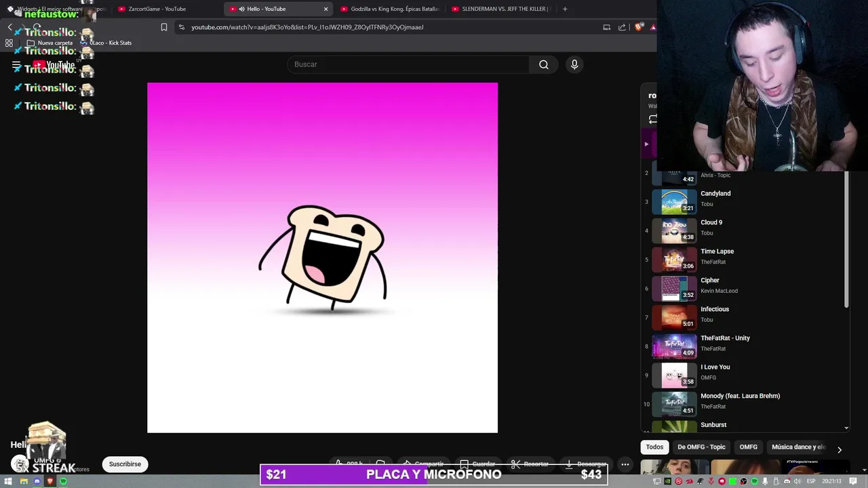Open the taskbar clock showing 20:21:13
This screenshot has height=488, width=868.
(832, 481)
